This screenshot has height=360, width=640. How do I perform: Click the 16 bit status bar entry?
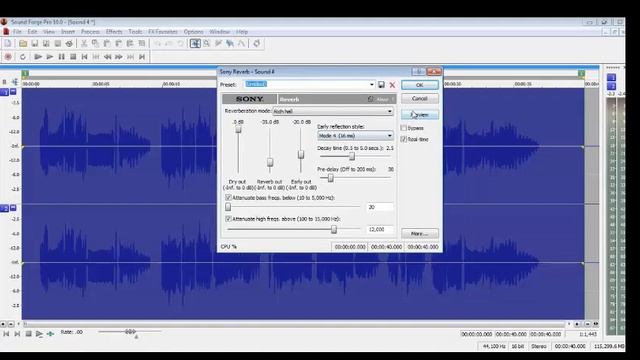[518, 346]
